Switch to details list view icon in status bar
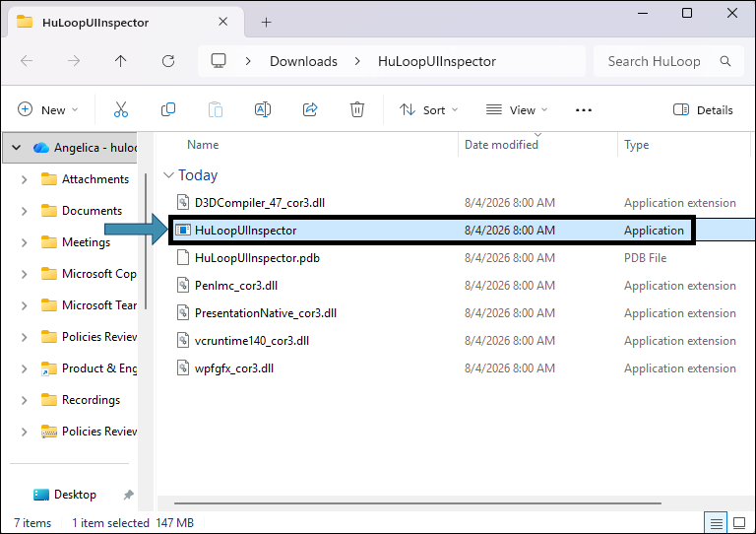The width and height of the screenshot is (756, 534). (716, 523)
